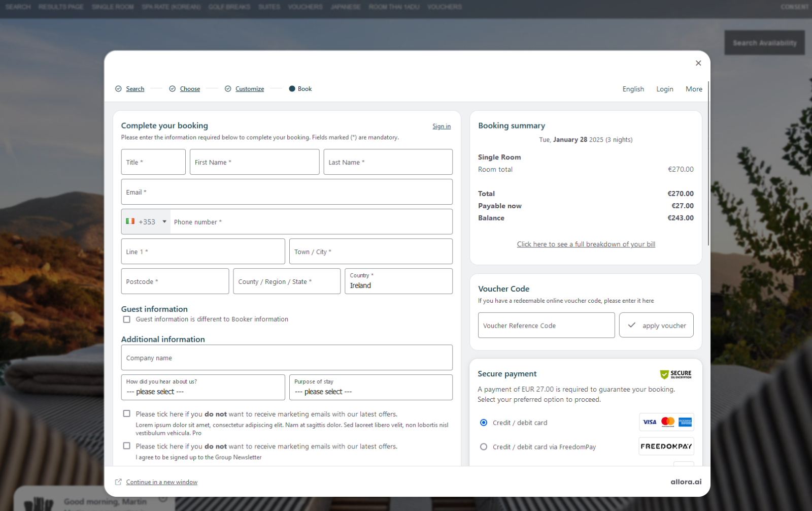Open the More menu
The width and height of the screenshot is (812, 511).
pyautogui.click(x=694, y=89)
